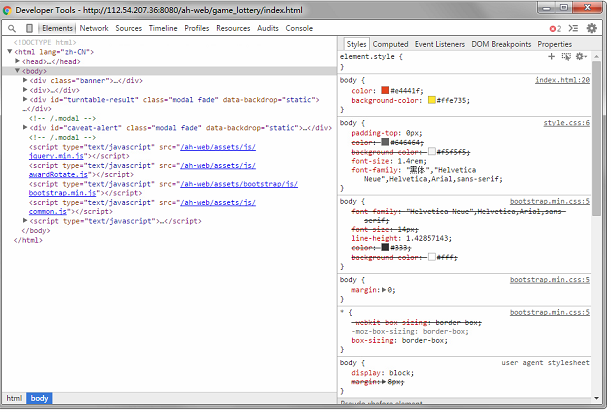The image size is (611, 412).
Task: Click the #fff background color swatch
Action: (432, 257)
